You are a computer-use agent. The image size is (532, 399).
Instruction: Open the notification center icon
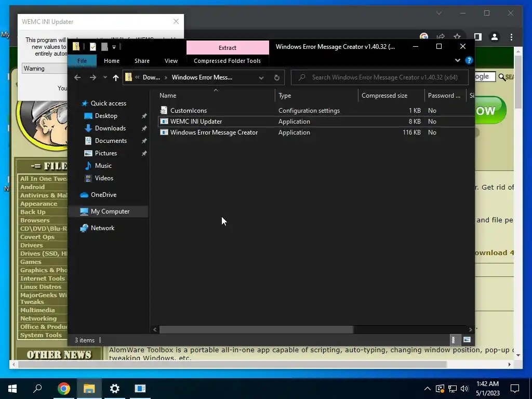pyautogui.click(x=515, y=389)
